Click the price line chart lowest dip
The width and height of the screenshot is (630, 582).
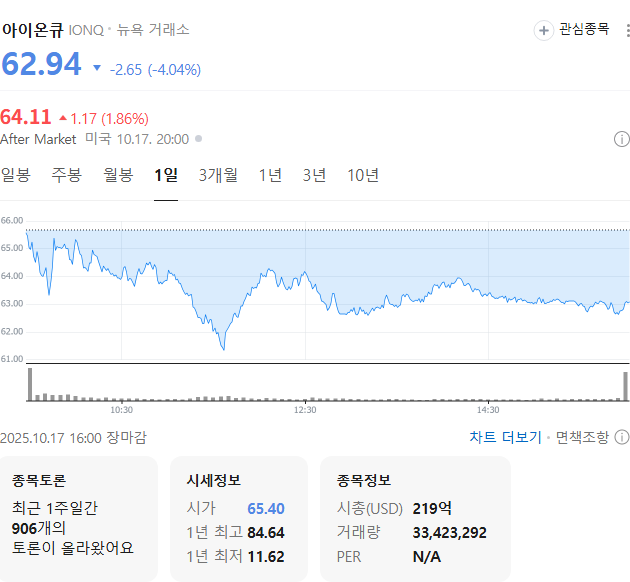coord(223,349)
